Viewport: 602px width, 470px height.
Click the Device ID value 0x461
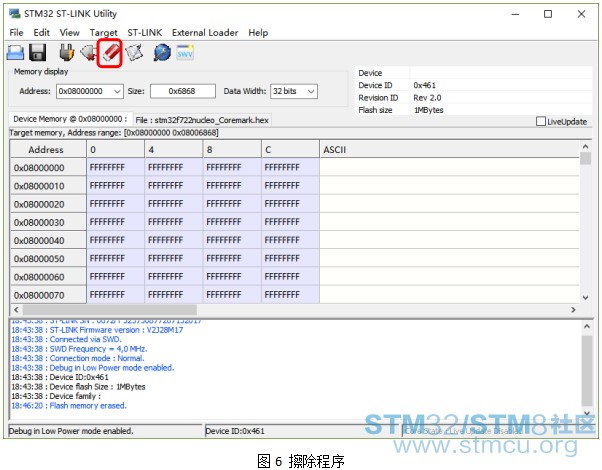tap(424, 85)
